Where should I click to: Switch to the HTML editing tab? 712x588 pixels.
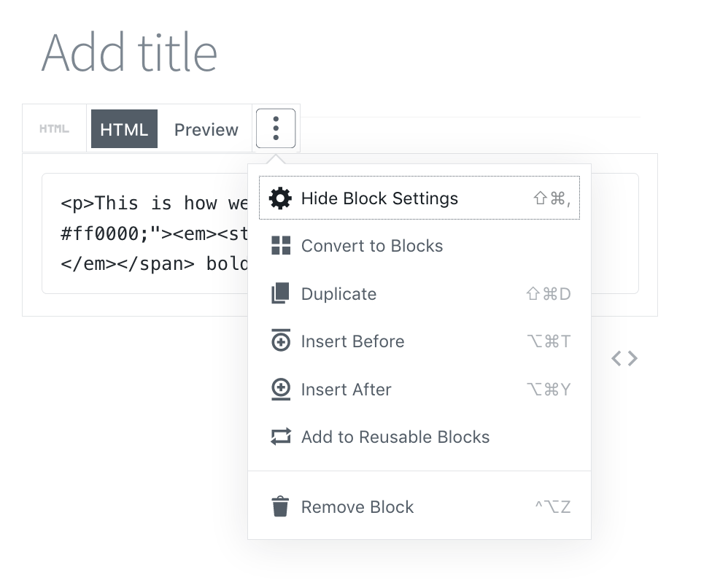[124, 129]
